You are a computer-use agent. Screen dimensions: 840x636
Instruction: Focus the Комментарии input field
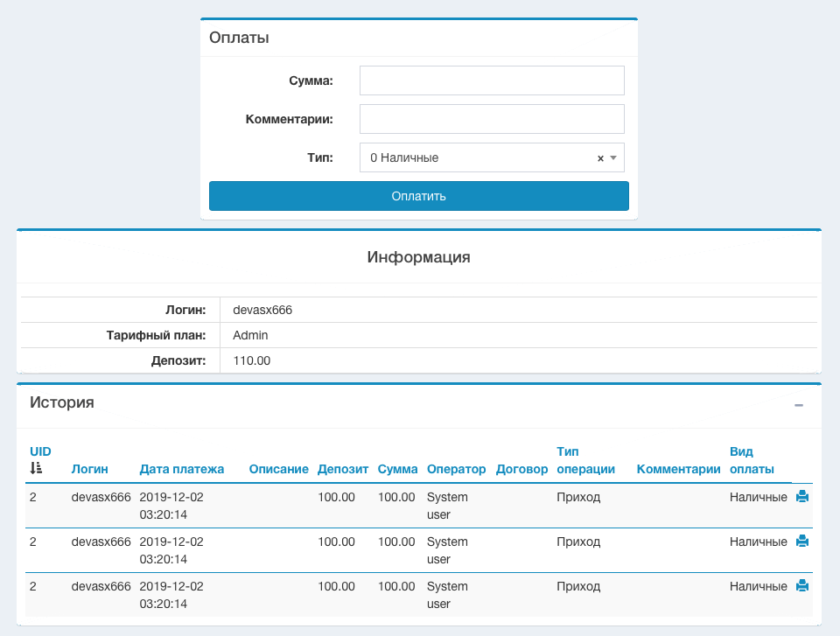coord(492,119)
